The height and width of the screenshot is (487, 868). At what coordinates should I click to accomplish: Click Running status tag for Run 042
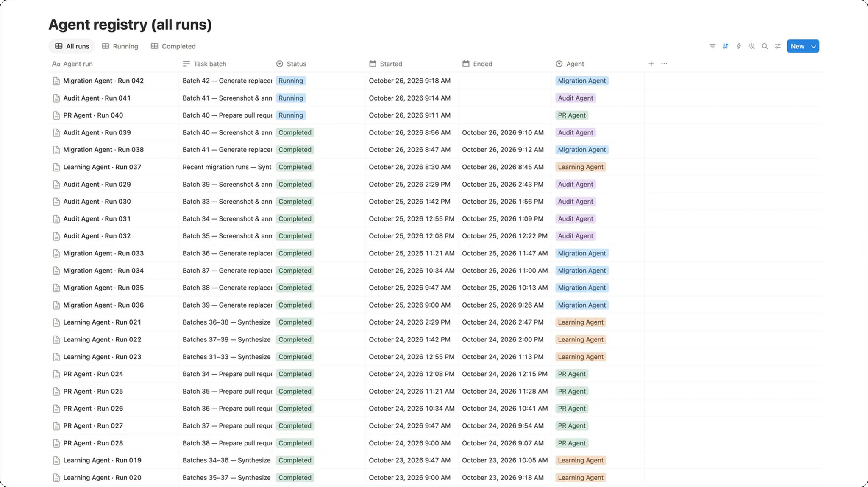[291, 81]
